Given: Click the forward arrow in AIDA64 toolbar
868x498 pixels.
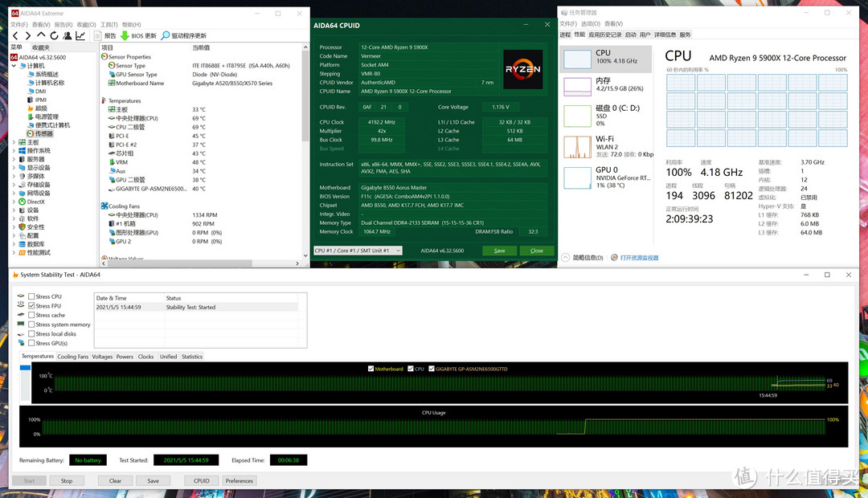Looking at the screenshot, I should 27,35.
